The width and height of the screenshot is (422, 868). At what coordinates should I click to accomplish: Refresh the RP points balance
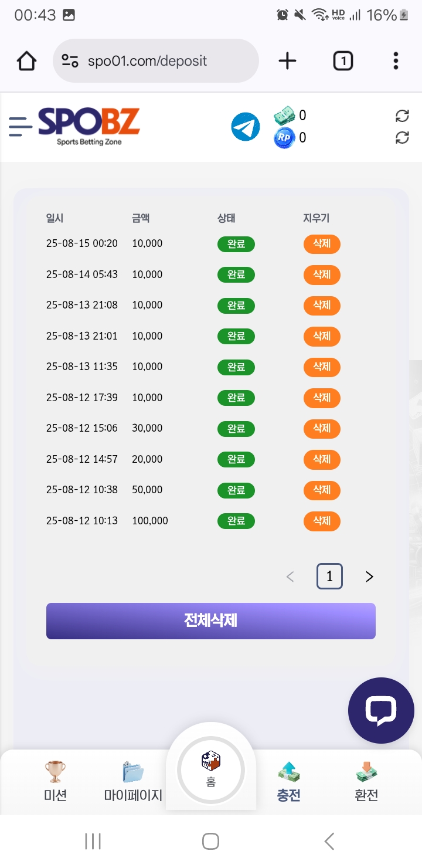402,137
